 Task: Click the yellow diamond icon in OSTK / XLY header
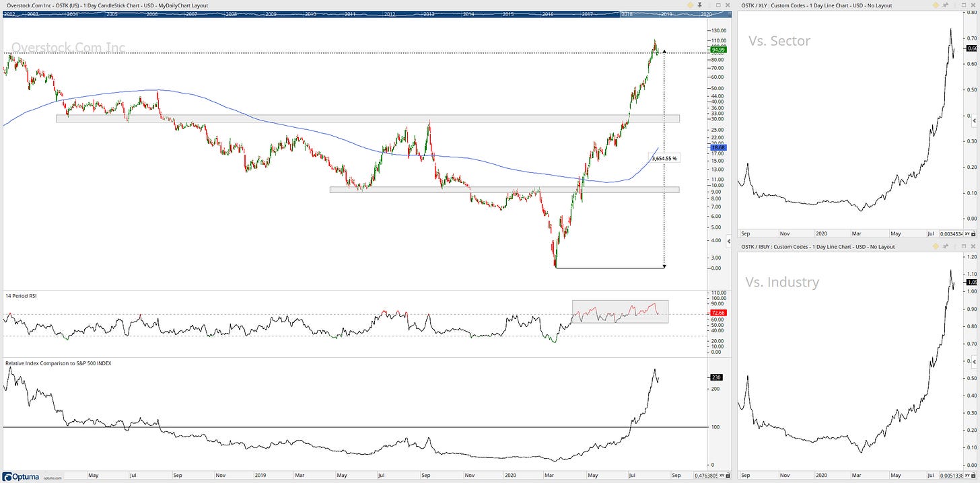(x=936, y=5)
